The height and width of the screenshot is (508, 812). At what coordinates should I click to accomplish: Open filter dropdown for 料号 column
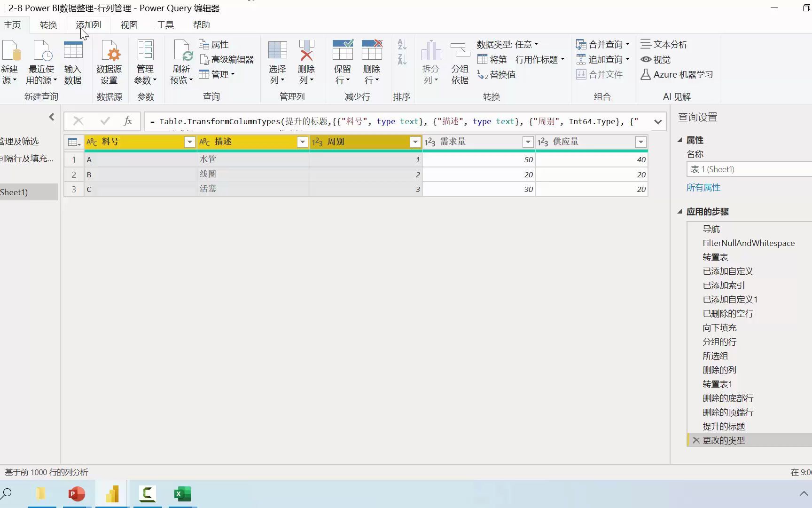point(189,142)
